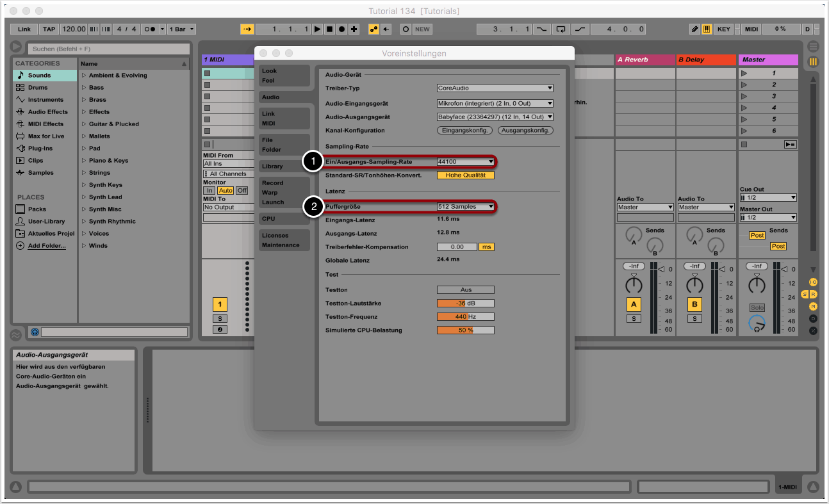
Task: Open the Library preferences tab
Action: click(272, 167)
